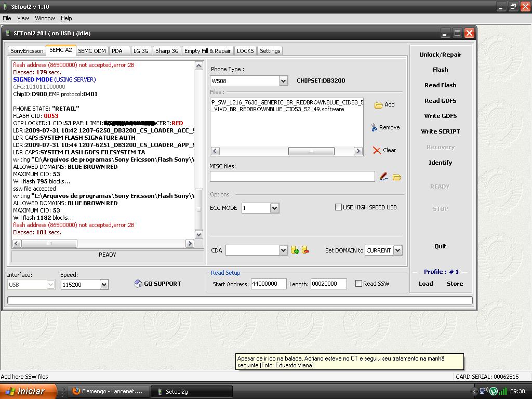This screenshot has height=399, width=532.
Task: Open the Window menu
Action: click(45, 18)
